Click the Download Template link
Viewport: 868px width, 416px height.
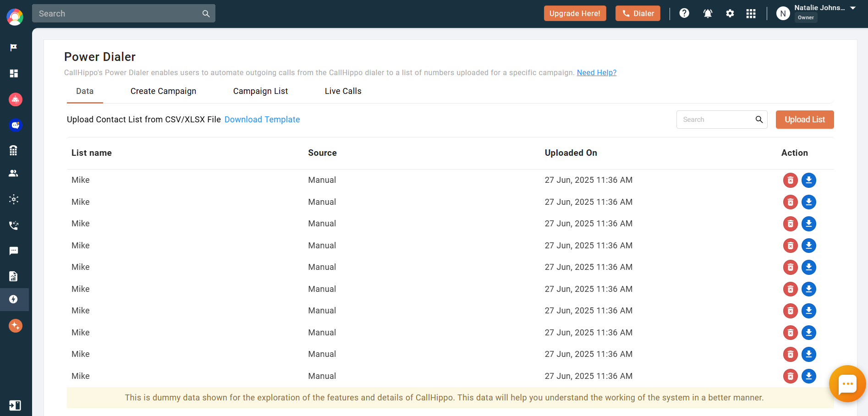[x=262, y=120]
